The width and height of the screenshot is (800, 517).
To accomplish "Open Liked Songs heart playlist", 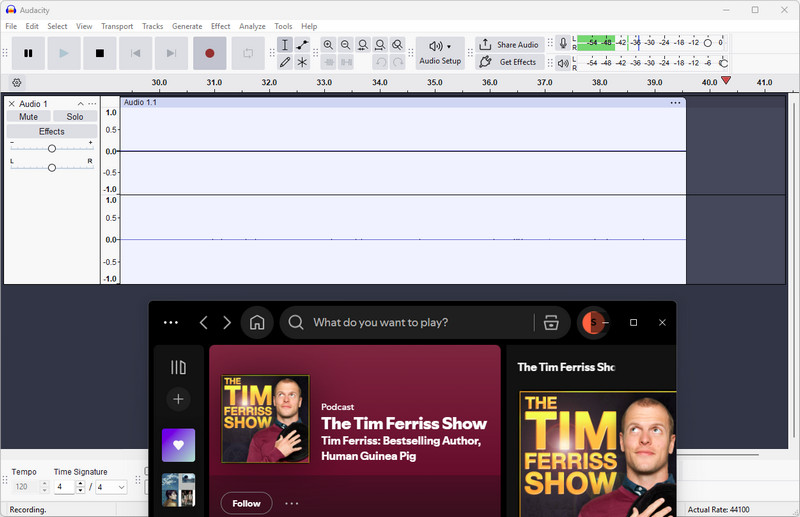I will pyautogui.click(x=178, y=445).
